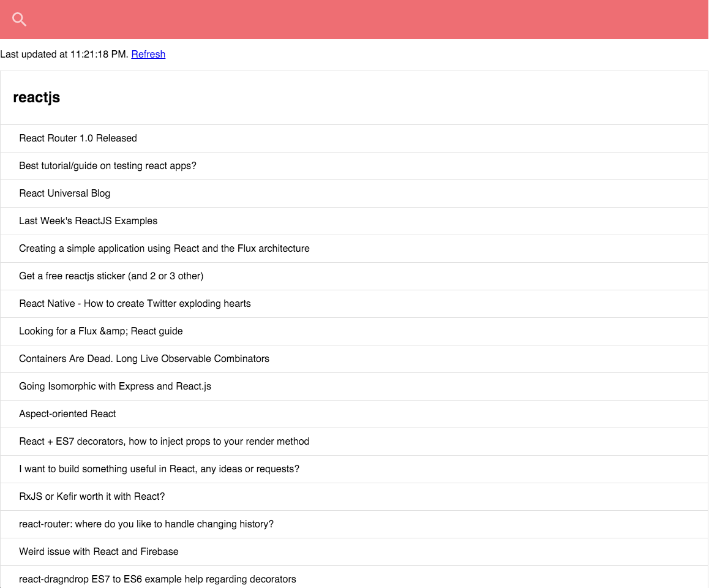Select RxJS or Kefir worth it post
Screen dimensions: 709x588
coord(354,497)
